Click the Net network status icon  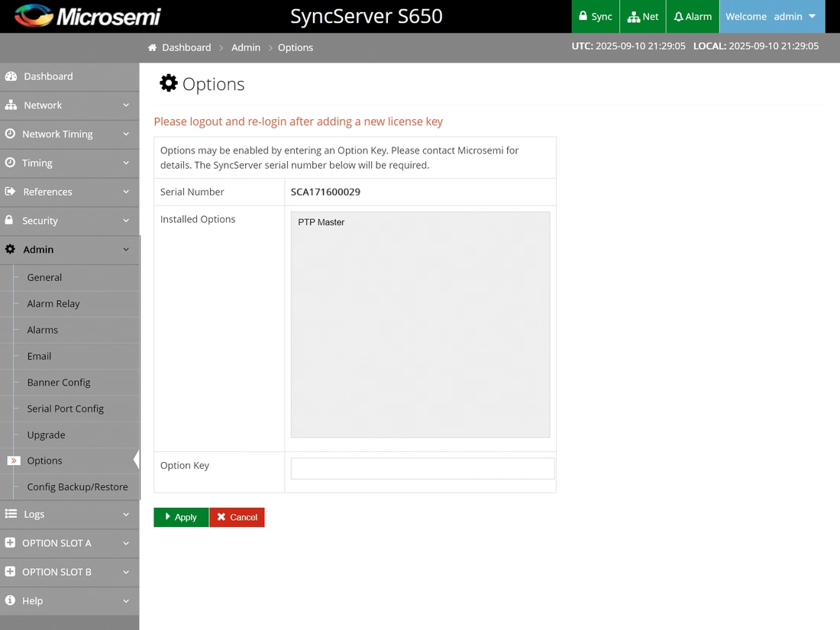click(634, 17)
